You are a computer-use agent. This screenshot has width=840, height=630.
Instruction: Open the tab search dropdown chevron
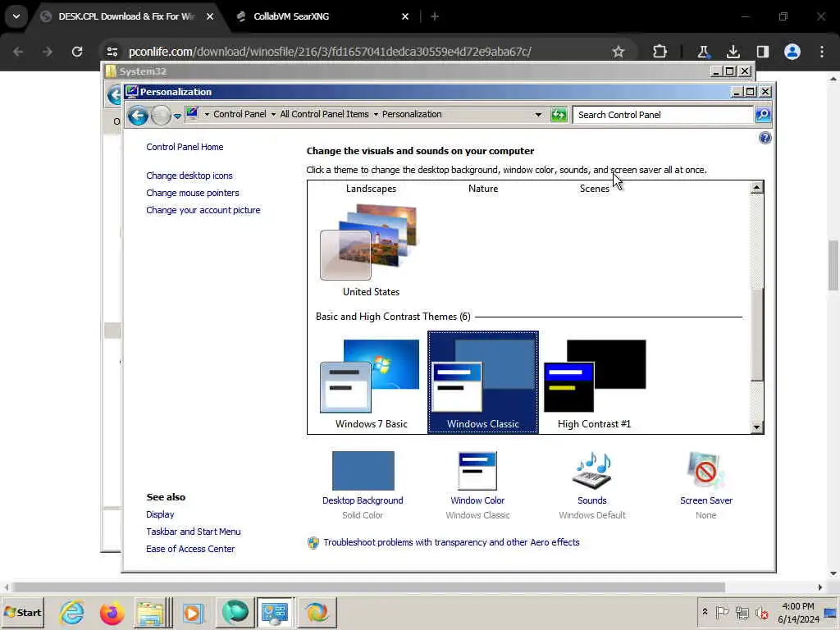(16, 16)
